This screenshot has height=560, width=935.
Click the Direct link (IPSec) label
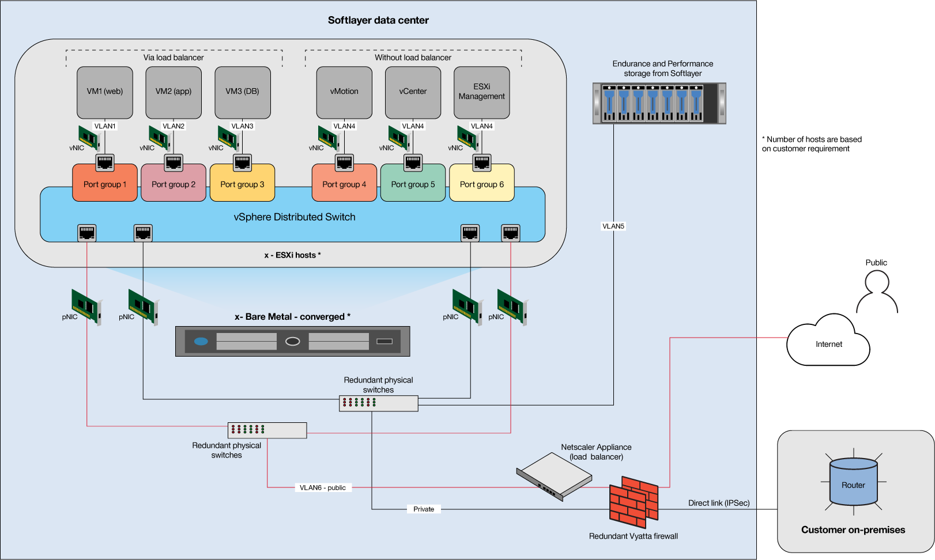(x=719, y=503)
